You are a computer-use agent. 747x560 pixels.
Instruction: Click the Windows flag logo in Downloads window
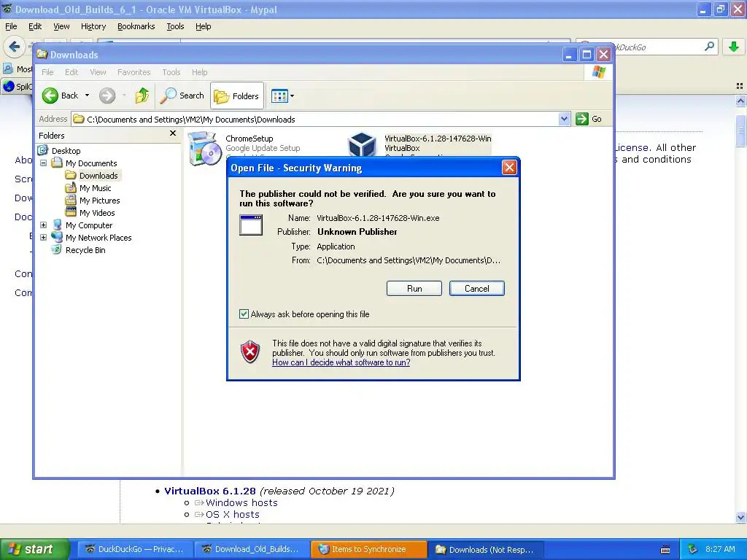point(599,72)
